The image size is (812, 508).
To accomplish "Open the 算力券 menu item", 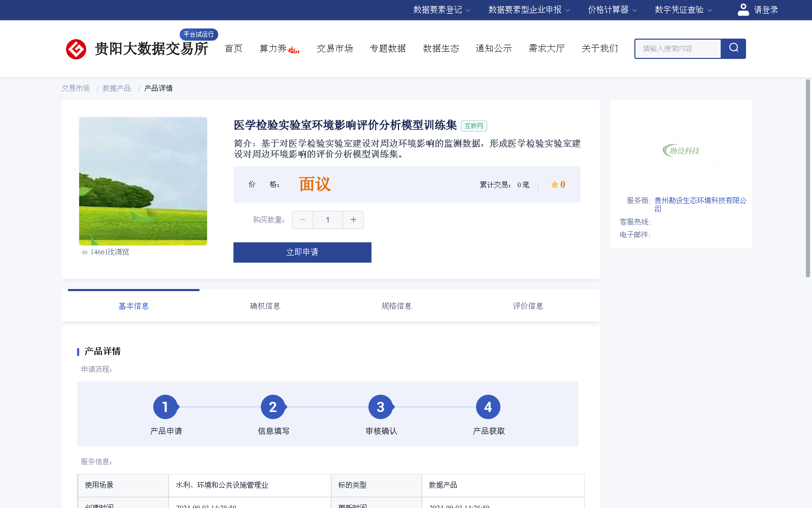I will pos(274,49).
